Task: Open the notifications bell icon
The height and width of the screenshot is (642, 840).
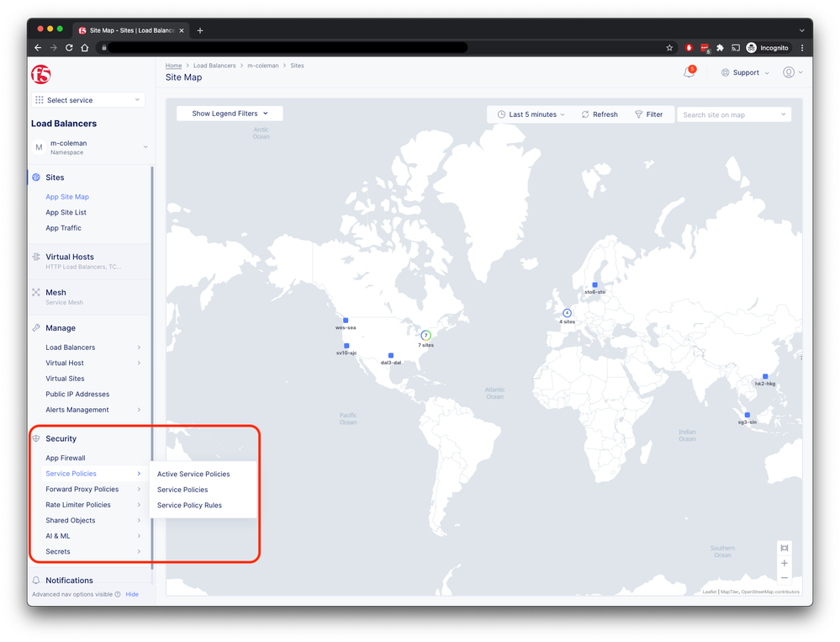Action: 689,72
